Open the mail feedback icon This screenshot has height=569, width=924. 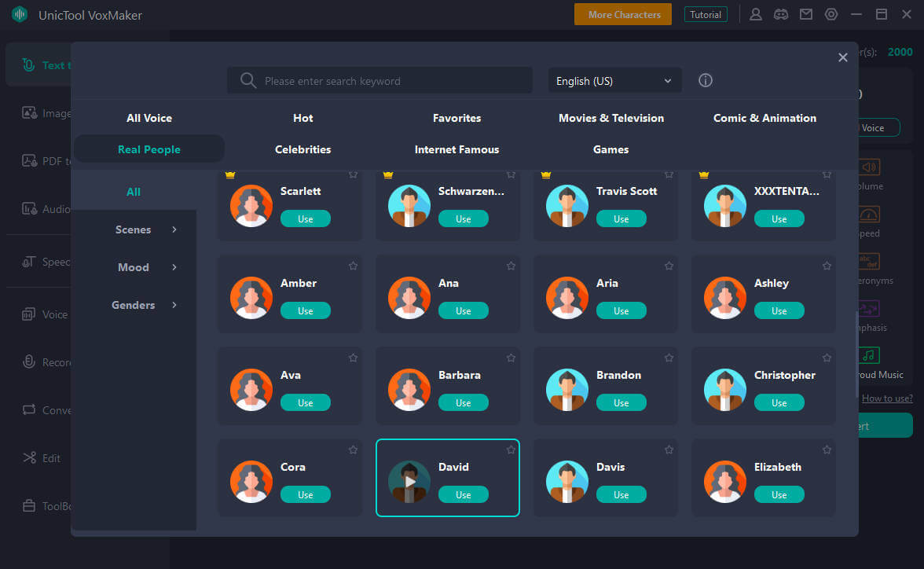(x=805, y=15)
